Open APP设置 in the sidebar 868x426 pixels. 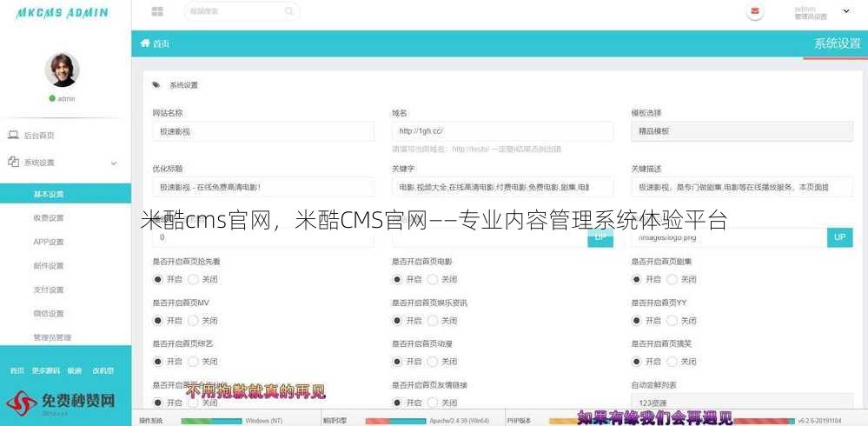(x=49, y=242)
